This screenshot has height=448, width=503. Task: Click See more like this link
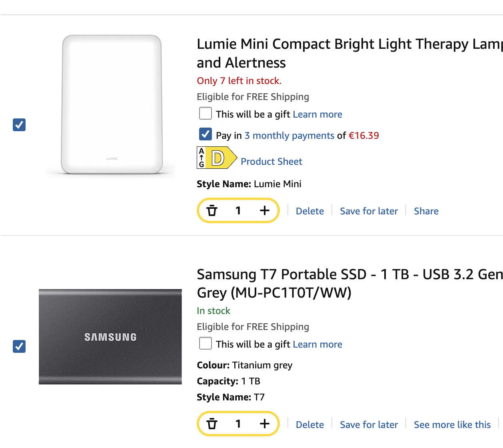tap(452, 425)
